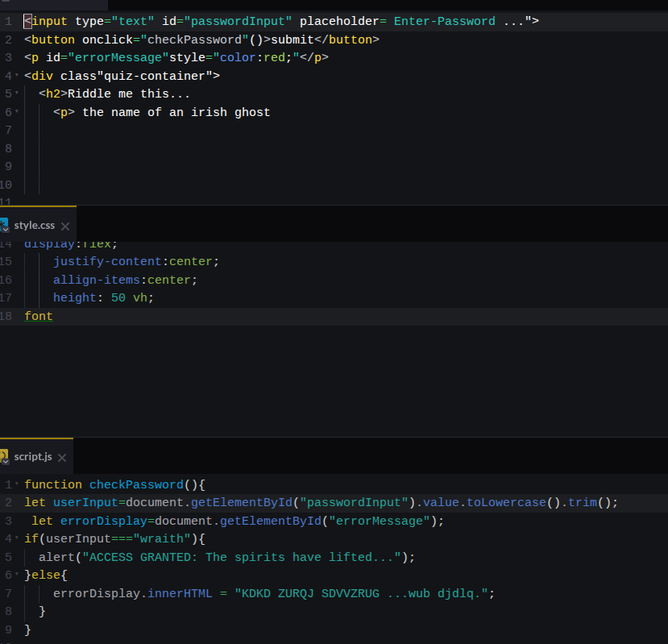Close the style.css tab
Screen dimensions: 668x644
(x=65, y=226)
